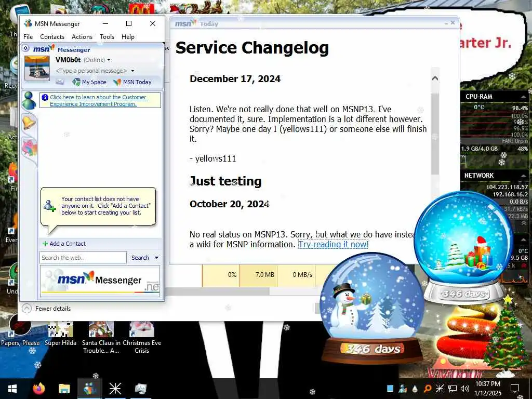The height and width of the screenshot is (399, 532).
Task: Click the water droplet tray icon
Action: (x=415, y=389)
